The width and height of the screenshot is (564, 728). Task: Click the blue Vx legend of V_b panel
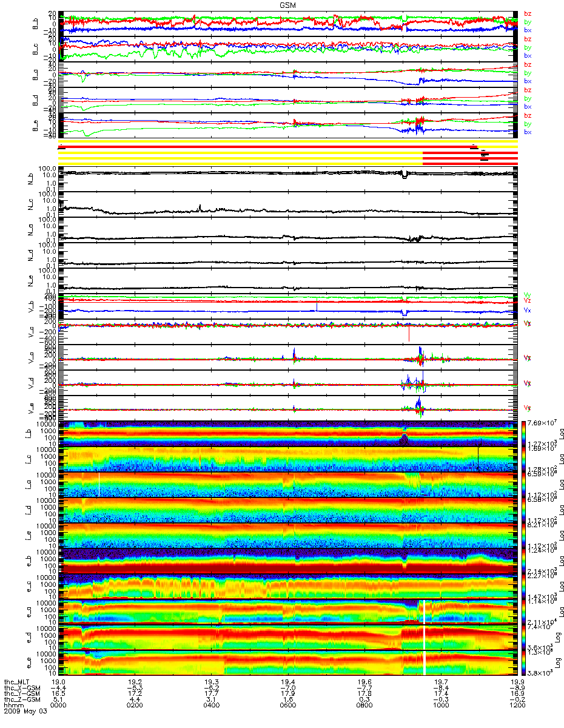(527, 310)
